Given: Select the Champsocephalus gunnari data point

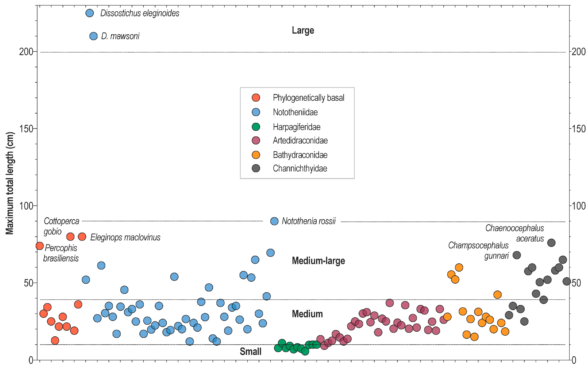Looking at the screenshot, I should tap(517, 255).
